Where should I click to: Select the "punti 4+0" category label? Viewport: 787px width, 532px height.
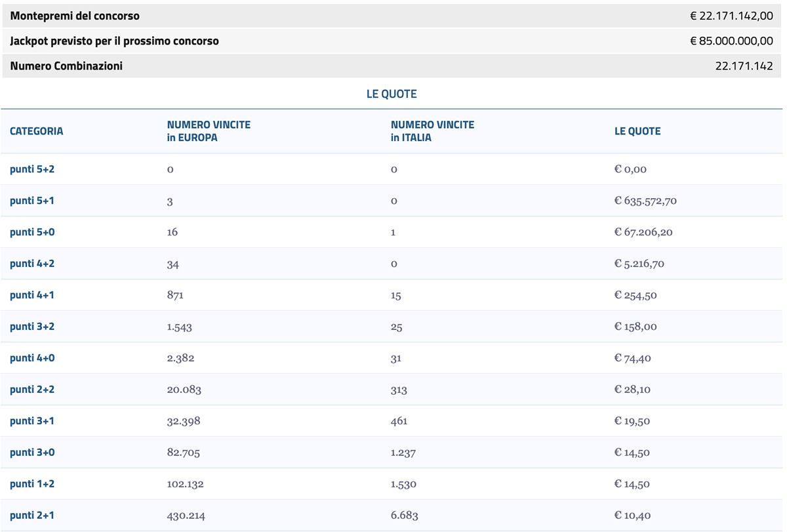pos(32,358)
